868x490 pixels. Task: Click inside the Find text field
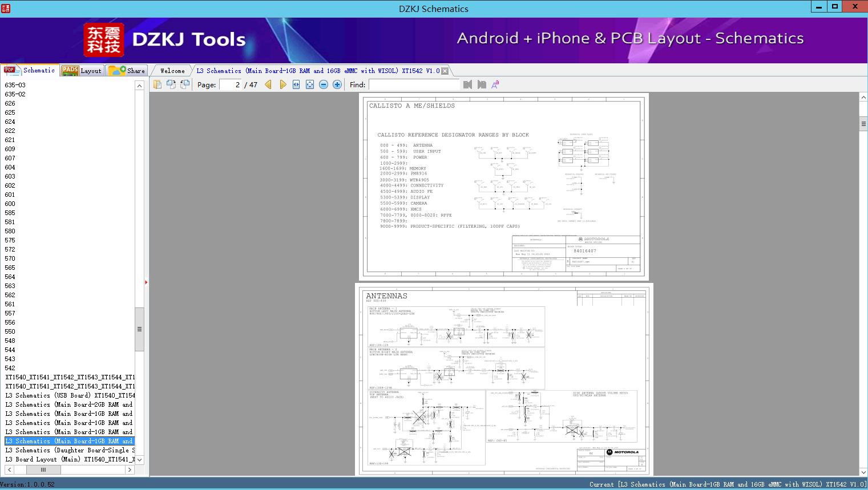pos(414,84)
